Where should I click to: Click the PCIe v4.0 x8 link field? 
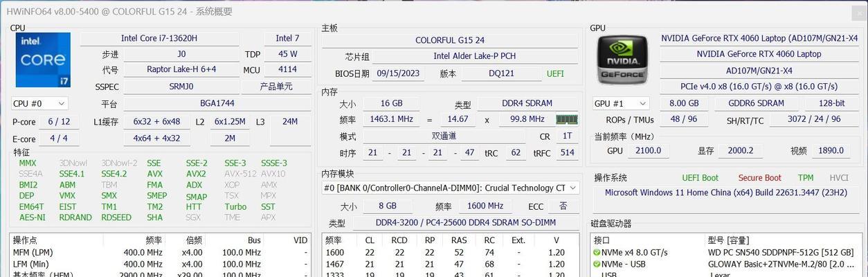click(x=758, y=87)
